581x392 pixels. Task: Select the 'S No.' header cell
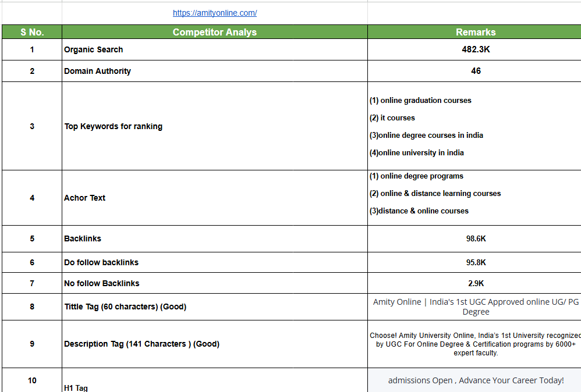click(x=32, y=32)
